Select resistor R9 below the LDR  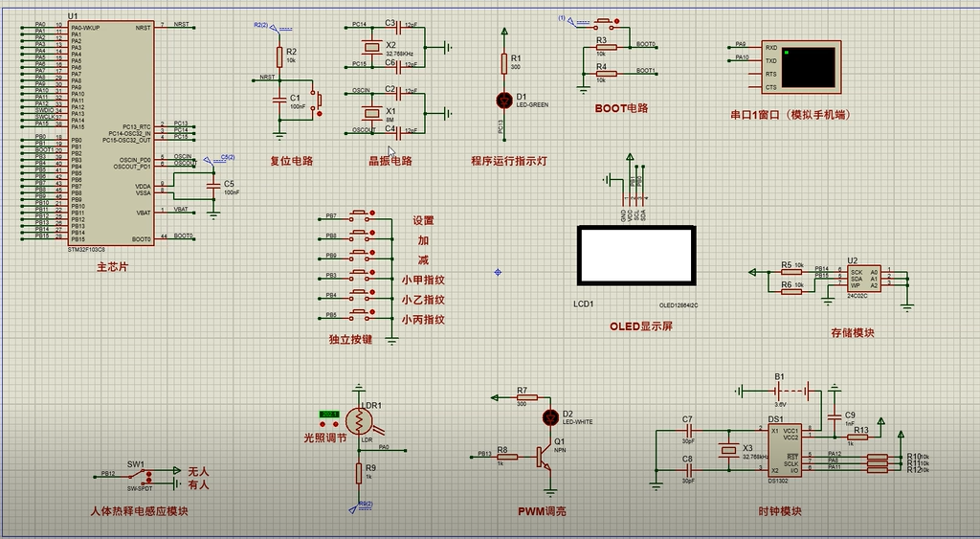[359, 473]
